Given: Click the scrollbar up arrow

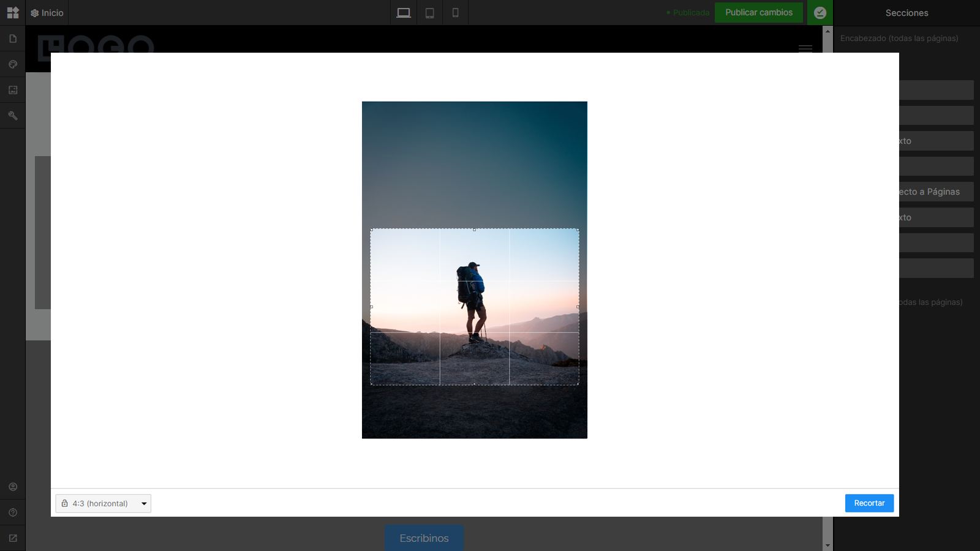Looking at the screenshot, I should tap(827, 31).
